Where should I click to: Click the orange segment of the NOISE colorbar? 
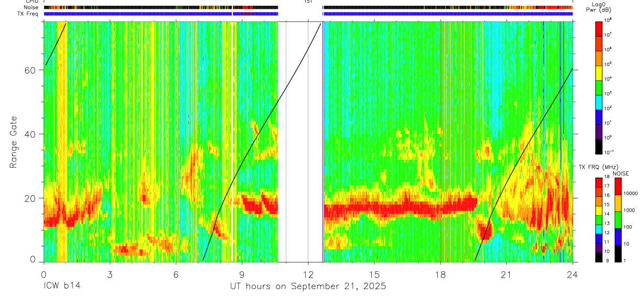tap(618, 203)
